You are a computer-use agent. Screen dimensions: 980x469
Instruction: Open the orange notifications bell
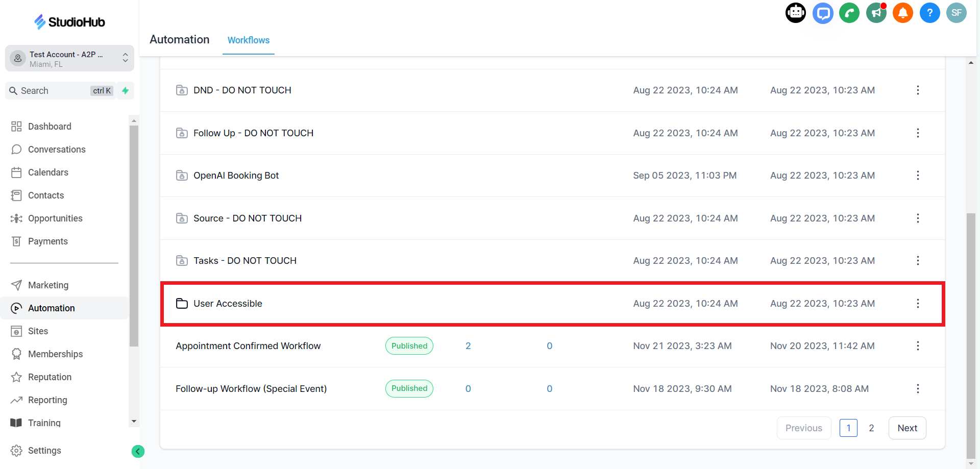(903, 13)
